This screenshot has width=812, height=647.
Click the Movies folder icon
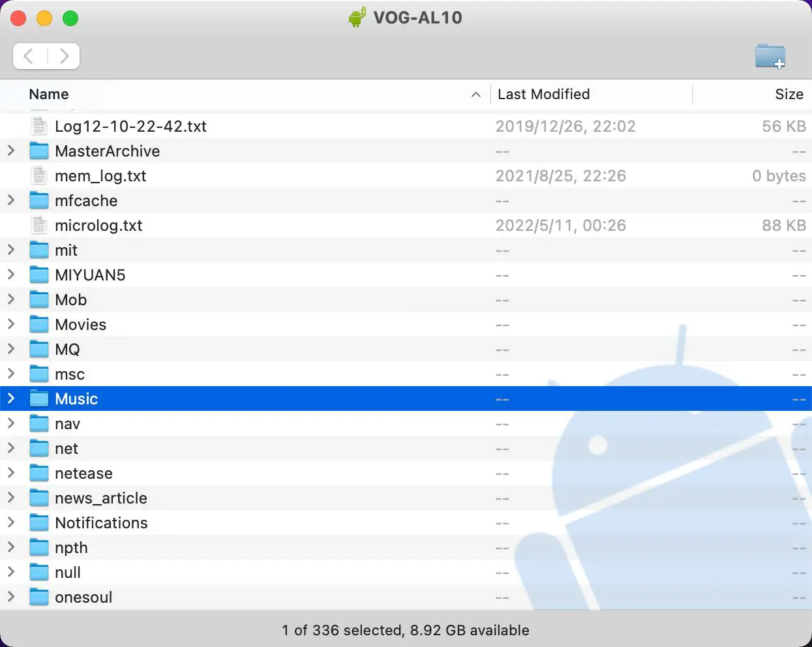(x=39, y=324)
